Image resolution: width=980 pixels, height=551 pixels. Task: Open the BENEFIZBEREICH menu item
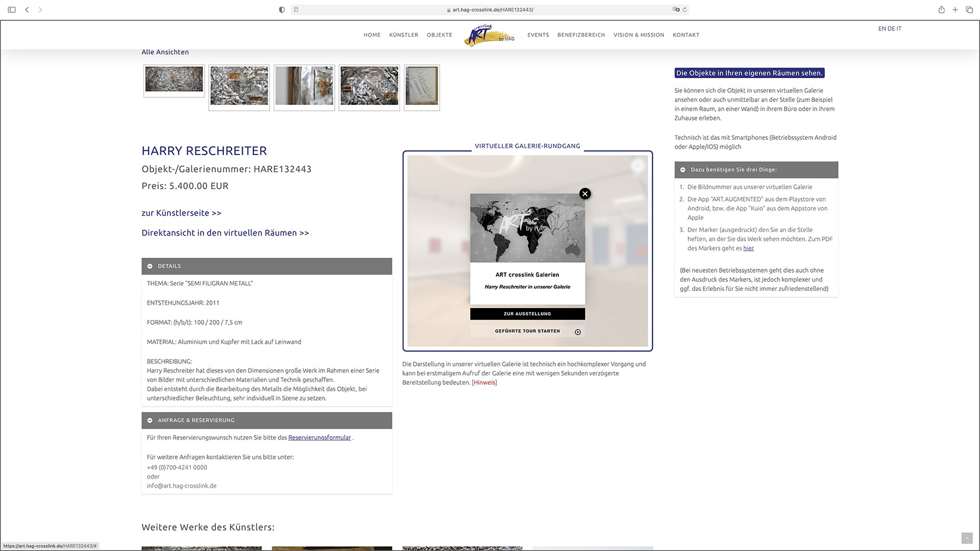point(581,35)
